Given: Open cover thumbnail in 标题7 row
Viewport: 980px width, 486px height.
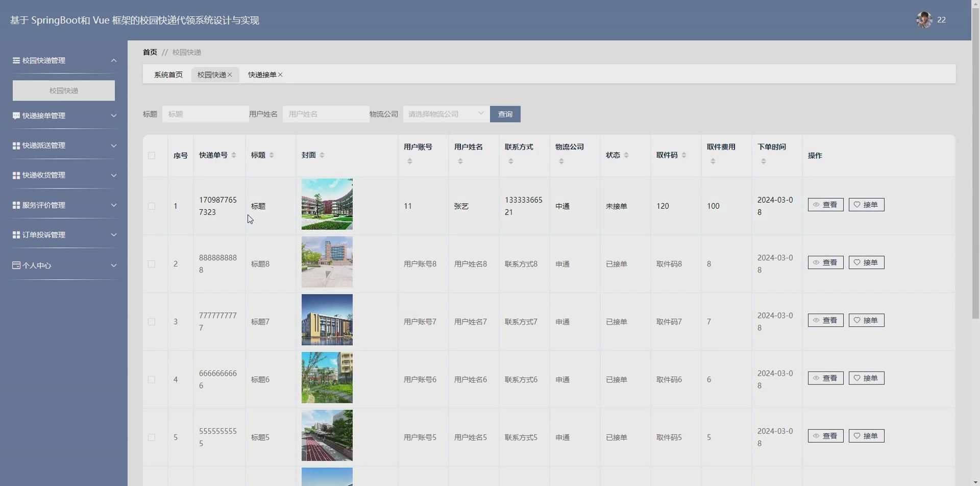Looking at the screenshot, I should (327, 320).
